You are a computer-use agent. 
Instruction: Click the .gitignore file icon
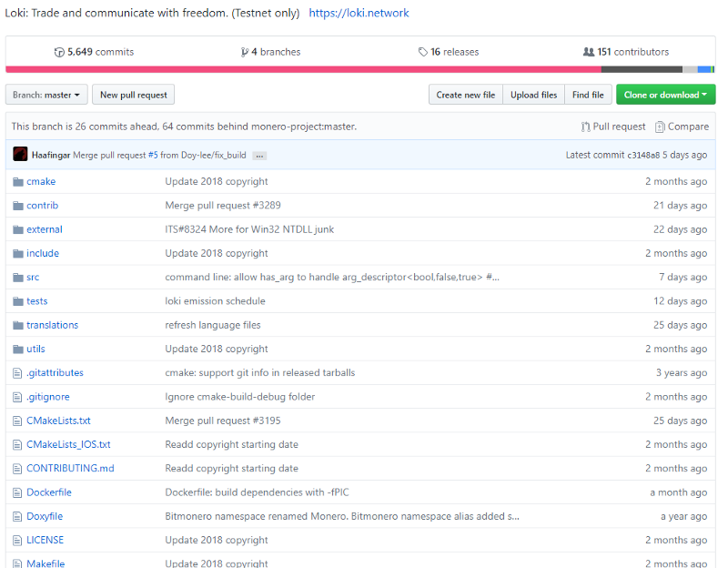[17, 397]
